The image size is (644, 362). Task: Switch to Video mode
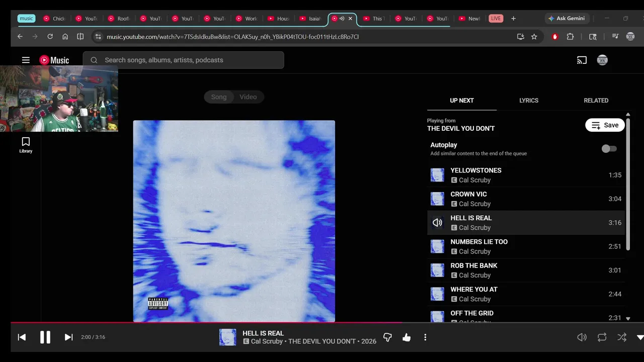(x=248, y=97)
